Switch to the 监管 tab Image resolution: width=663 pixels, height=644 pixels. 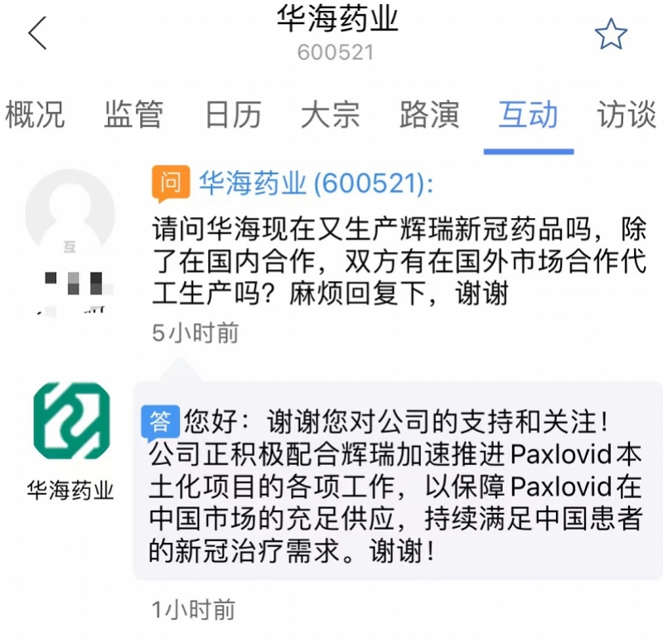(x=133, y=114)
